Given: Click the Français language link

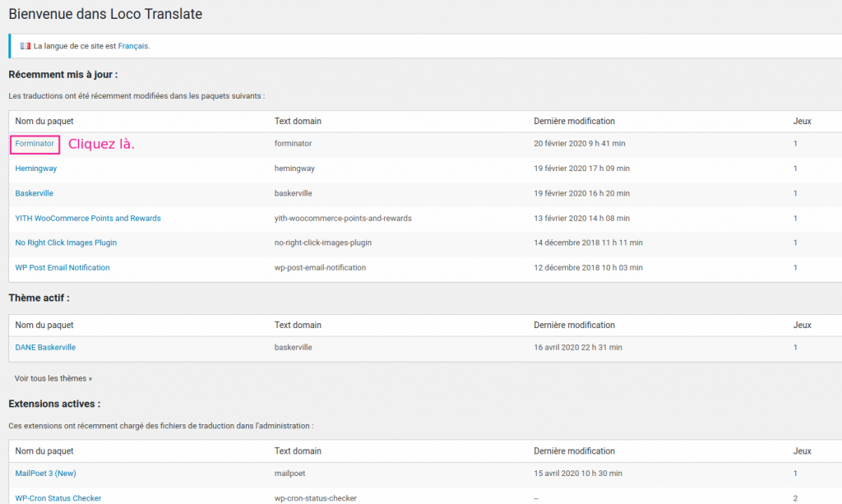Looking at the screenshot, I should 133,46.
